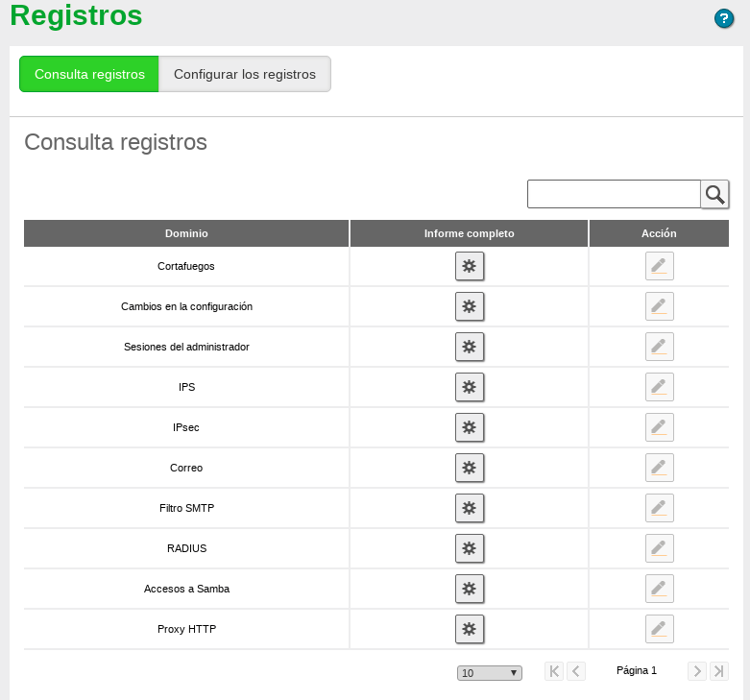Go to the first page of results
Viewport: 750px width, 700px height.
tap(554, 671)
